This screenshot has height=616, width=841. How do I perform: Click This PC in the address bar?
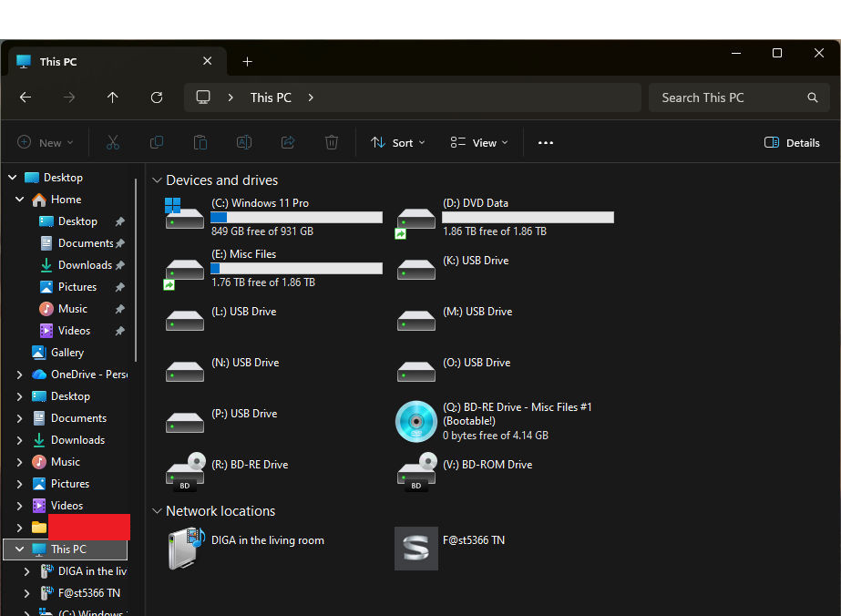click(x=271, y=98)
